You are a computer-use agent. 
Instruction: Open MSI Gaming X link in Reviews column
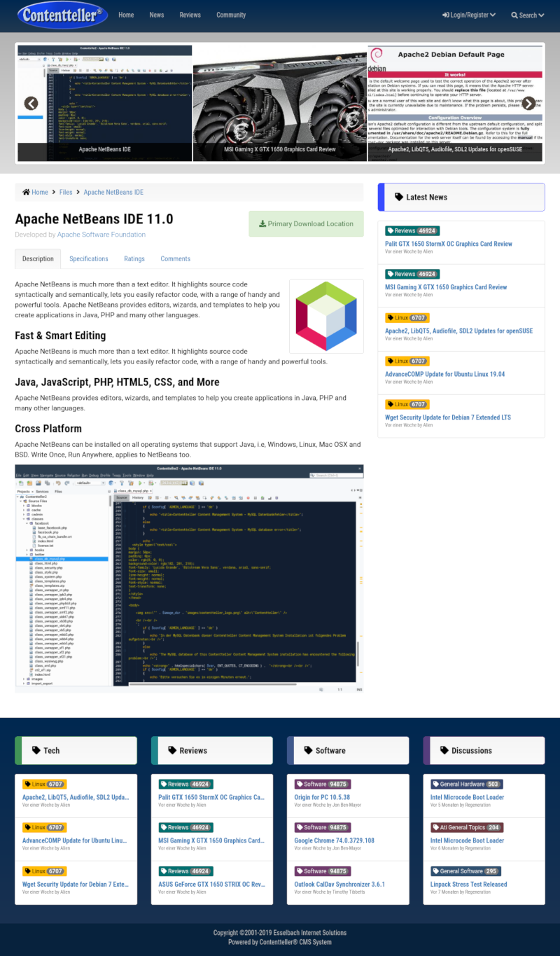click(211, 840)
